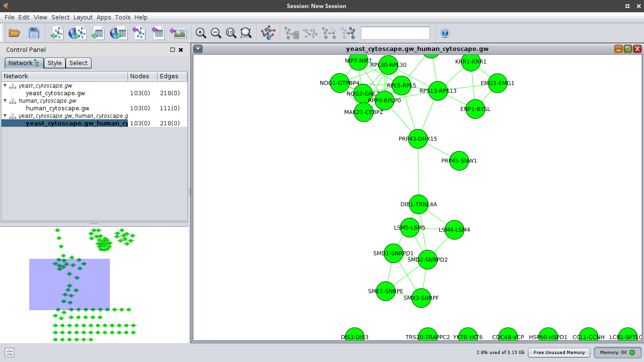644x362 pixels.
Task: Click the Edges column header
Action: tap(172, 76)
